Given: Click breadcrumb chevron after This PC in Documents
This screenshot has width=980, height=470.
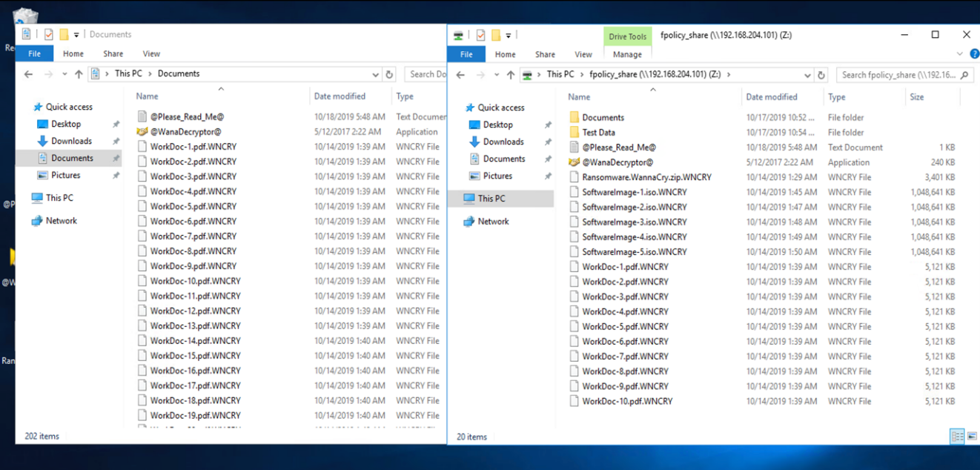Looking at the screenshot, I should click(150, 74).
